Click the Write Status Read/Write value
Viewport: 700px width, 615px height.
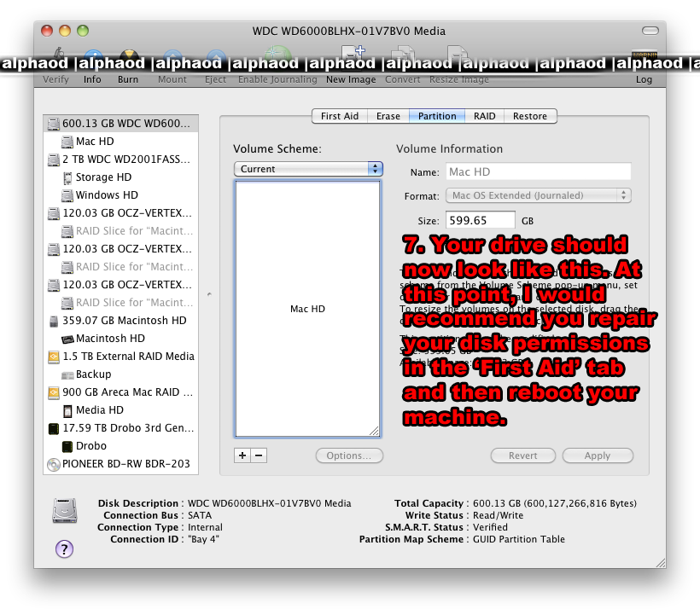point(498,515)
